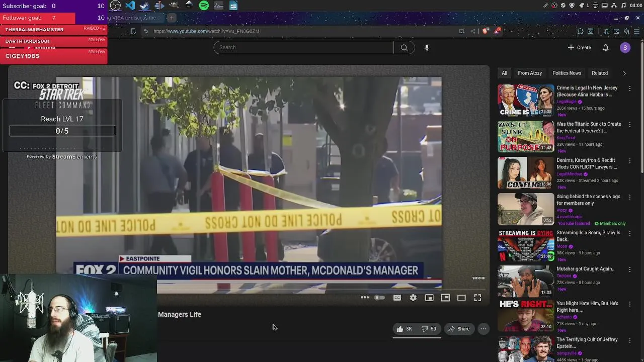This screenshot has width=644, height=362.
Task: Dislike the video showing 50 dislikes
Action: 429,329
